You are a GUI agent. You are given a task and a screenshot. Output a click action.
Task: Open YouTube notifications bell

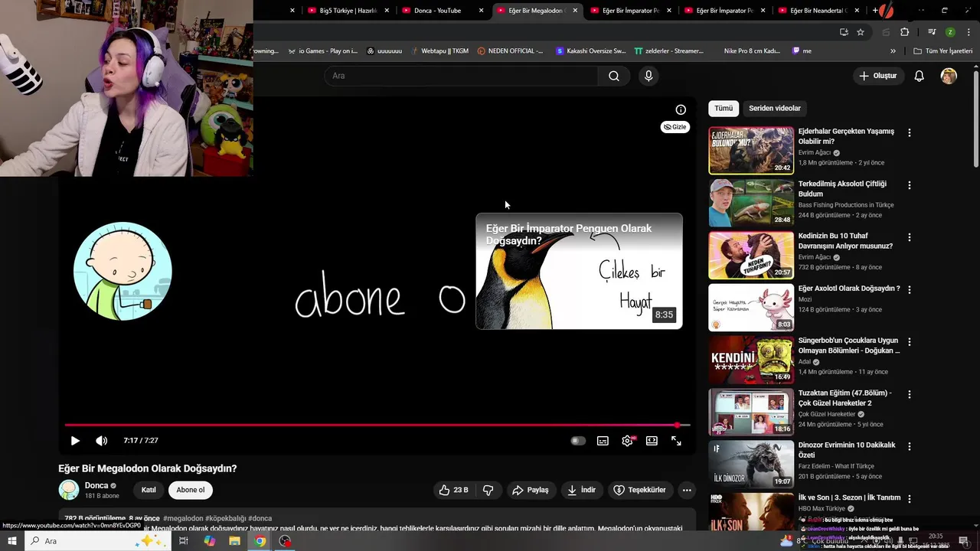pyautogui.click(x=920, y=76)
